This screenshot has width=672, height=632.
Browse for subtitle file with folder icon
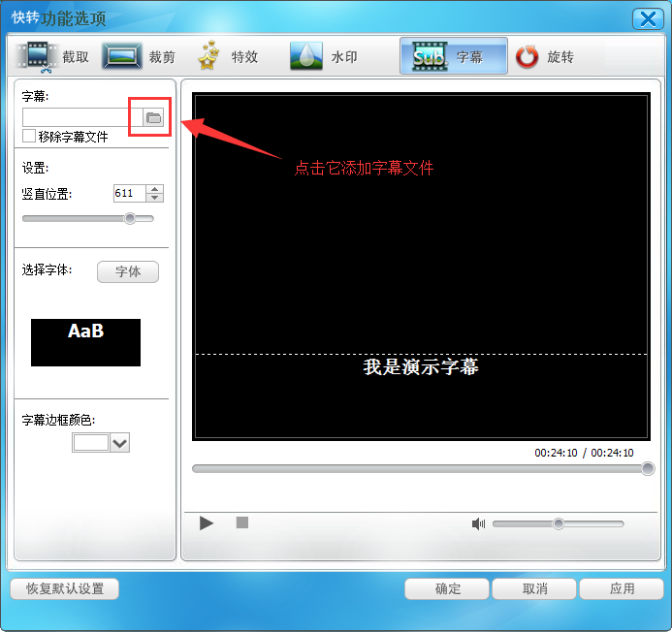point(153,117)
